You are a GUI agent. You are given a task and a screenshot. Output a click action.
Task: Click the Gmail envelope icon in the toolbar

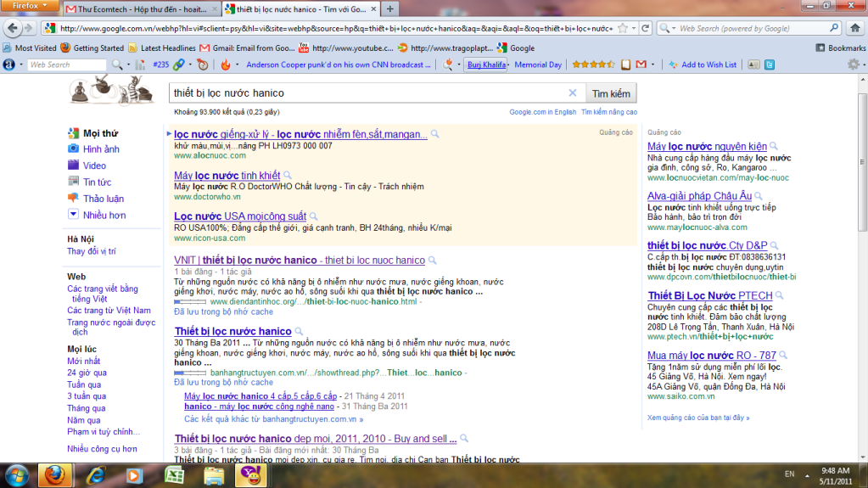pyautogui.click(x=641, y=65)
